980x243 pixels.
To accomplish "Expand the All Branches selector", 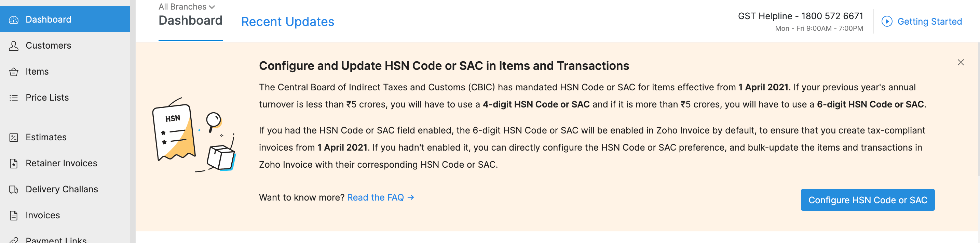I will point(187,7).
